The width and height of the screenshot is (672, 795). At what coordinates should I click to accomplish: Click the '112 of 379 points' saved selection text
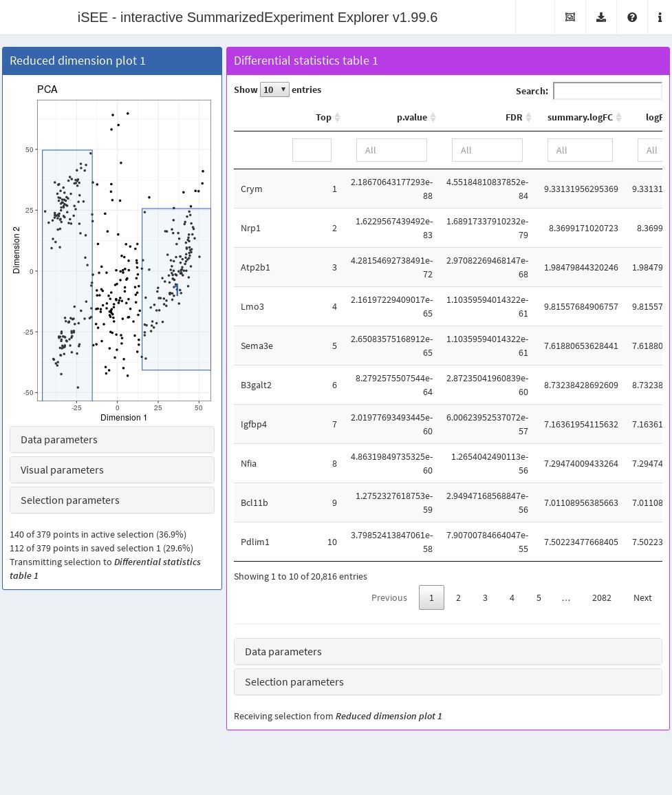coord(101,548)
